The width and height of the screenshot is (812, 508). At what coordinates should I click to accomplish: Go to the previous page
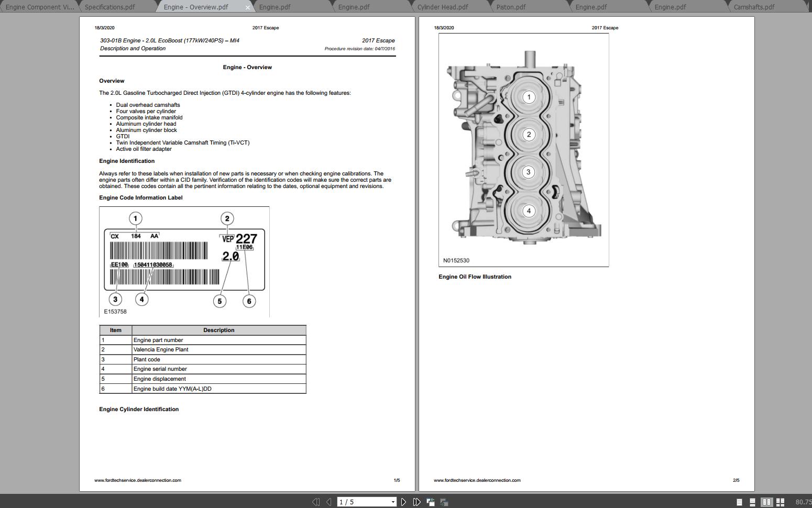pos(328,501)
